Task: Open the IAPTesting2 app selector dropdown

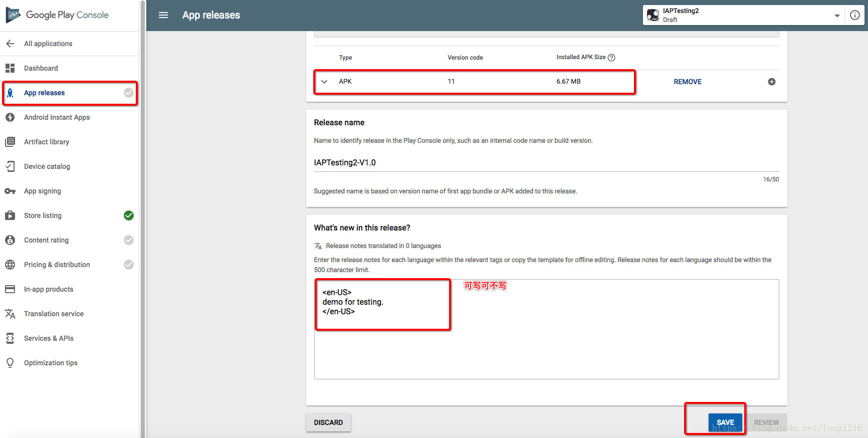Action: tap(744, 15)
